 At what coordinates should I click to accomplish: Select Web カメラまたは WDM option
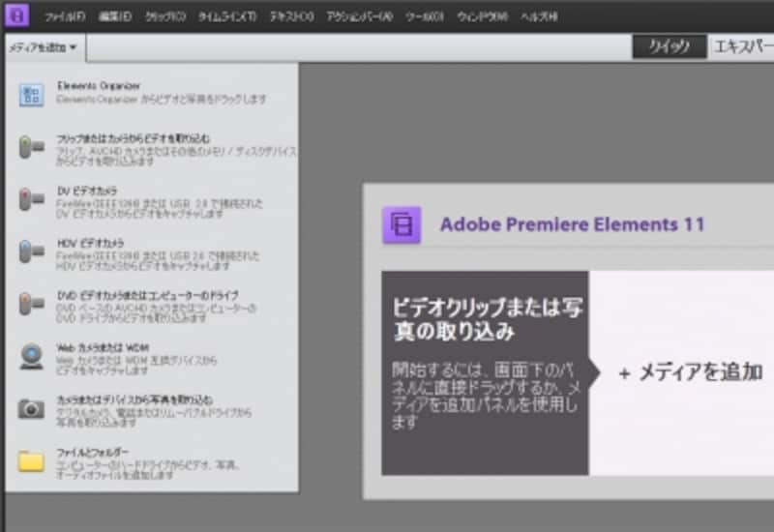136,359
